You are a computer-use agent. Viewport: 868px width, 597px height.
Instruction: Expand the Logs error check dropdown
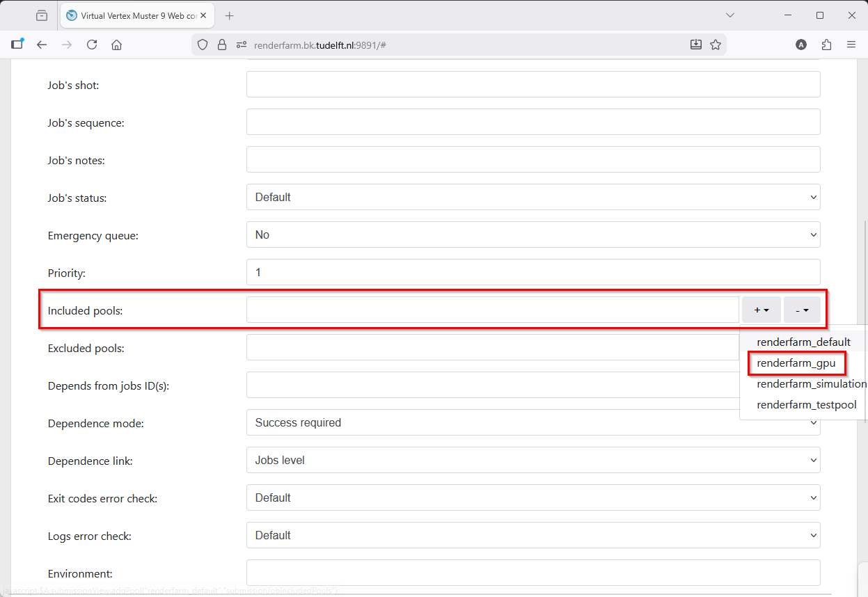(x=532, y=535)
